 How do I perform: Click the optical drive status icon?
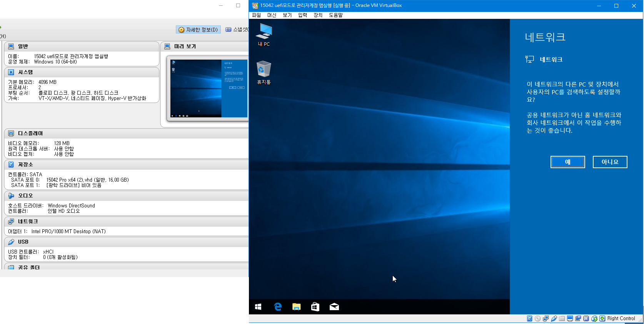coord(538,319)
